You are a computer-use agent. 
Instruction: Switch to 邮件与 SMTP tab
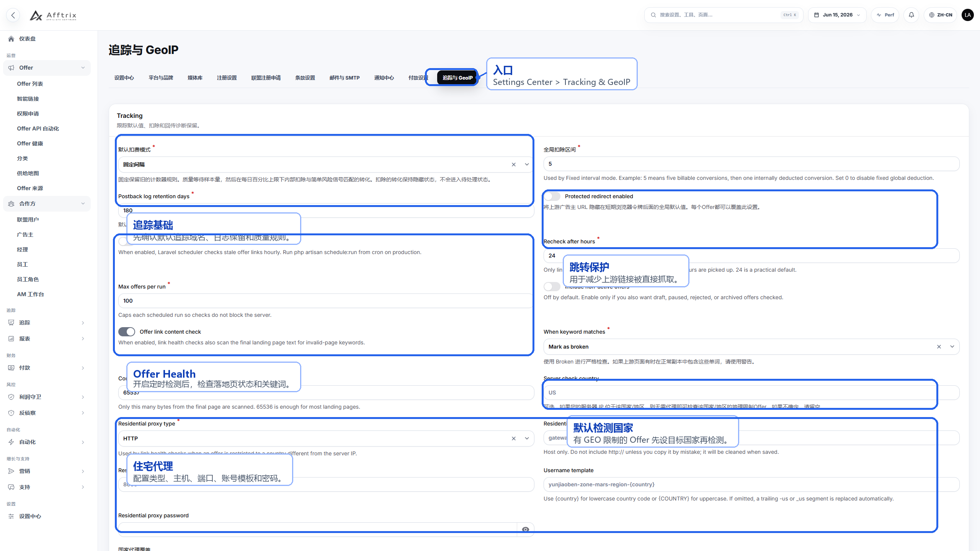click(x=345, y=78)
